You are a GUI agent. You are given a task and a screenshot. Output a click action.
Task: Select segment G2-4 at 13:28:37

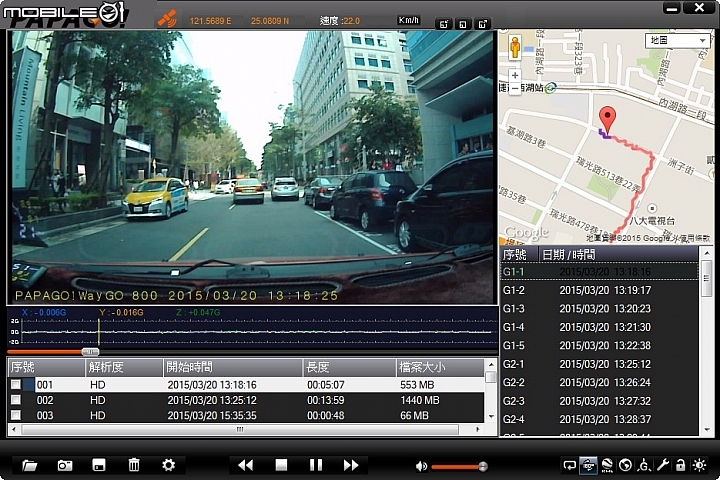tap(599, 419)
